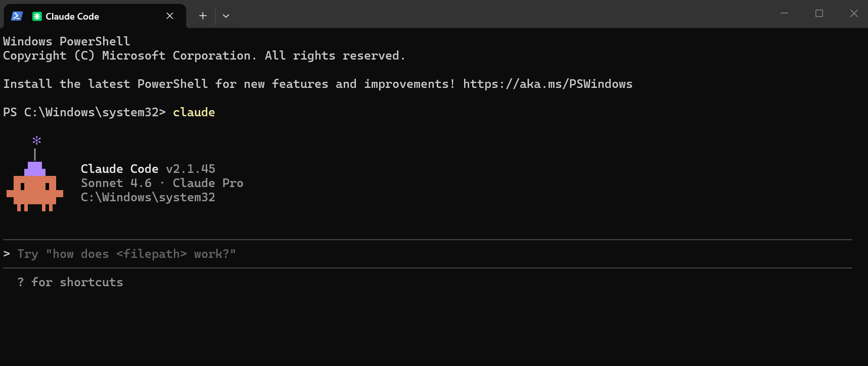This screenshot has height=366, width=868.
Task: Minimize the terminal window
Action: (x=784, y=13)
